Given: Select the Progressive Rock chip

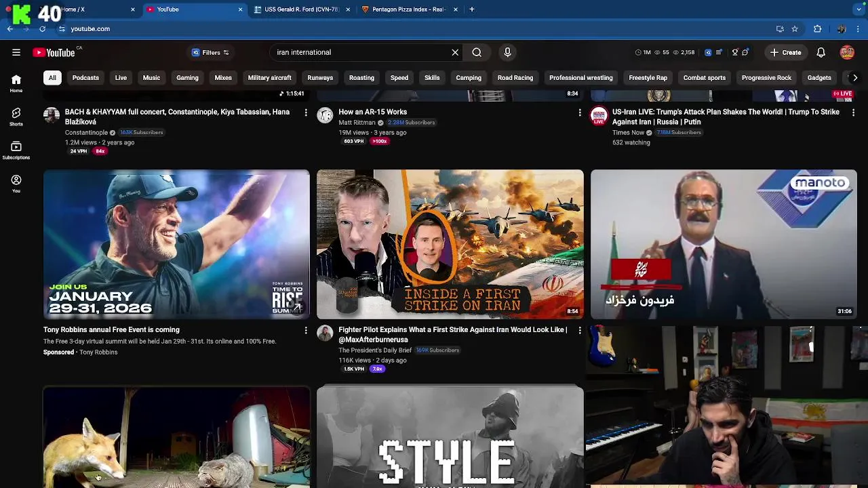Looking at the screenshot, I should click(766, 78).
